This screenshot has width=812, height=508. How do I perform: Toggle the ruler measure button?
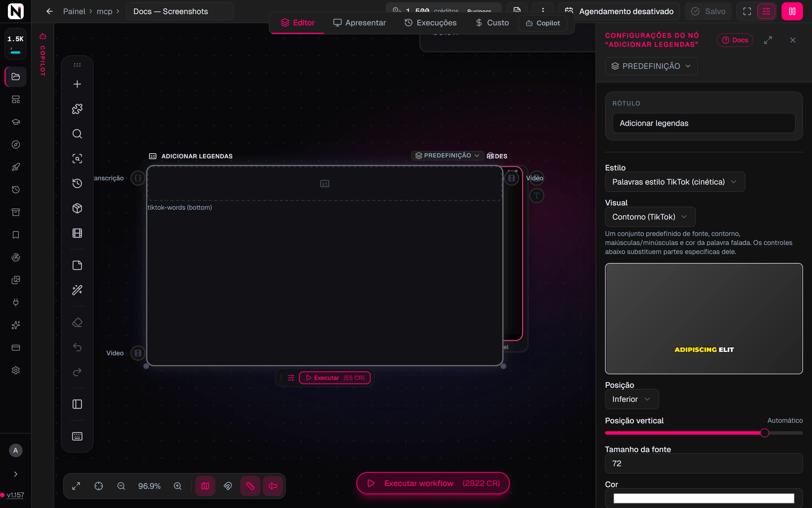tap(250, 486)
